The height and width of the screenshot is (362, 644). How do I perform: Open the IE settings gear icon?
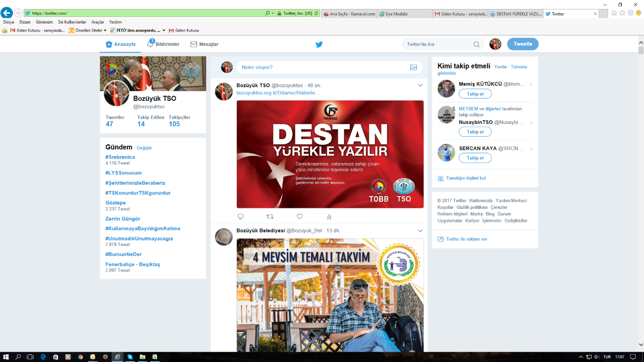pyautogui.click(x=630, y=13)
